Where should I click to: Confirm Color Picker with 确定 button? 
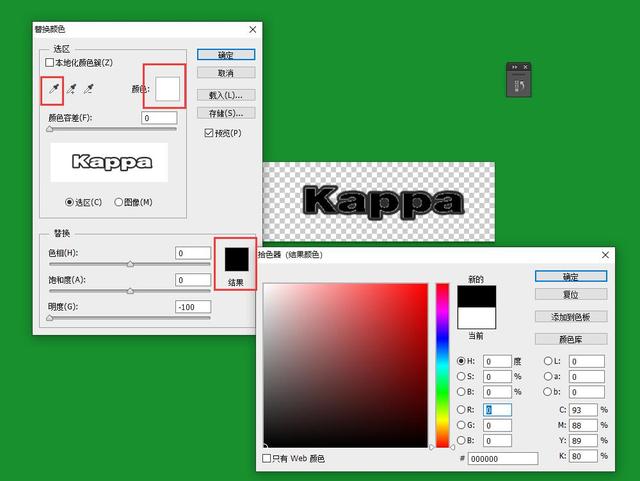[x=571, y=276]
